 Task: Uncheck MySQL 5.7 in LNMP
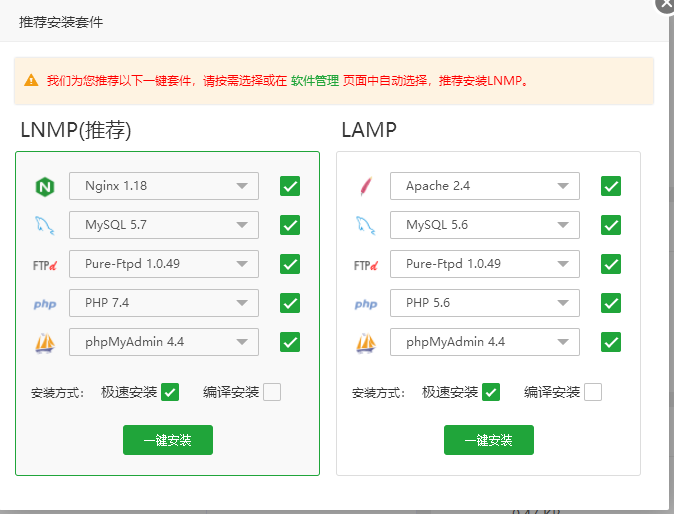pyautogui.click(x=290, y=225)
